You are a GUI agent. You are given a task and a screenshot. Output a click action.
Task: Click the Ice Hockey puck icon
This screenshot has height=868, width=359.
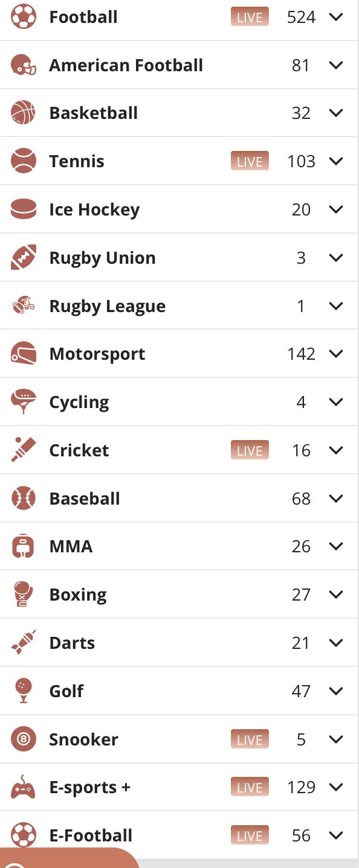(24, 209)
